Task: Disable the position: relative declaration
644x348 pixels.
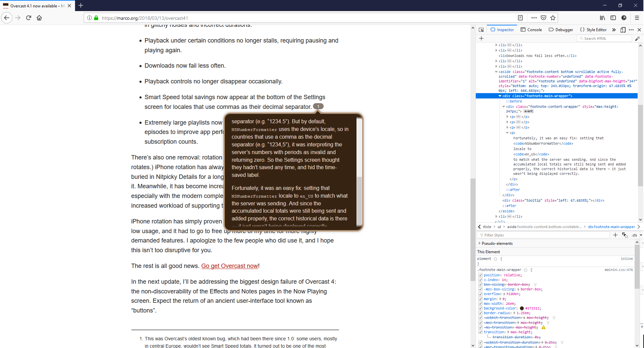Action: [481, 275]
